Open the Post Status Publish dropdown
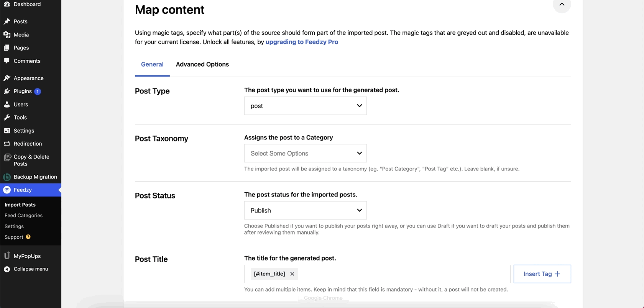 tap(305, 210)
